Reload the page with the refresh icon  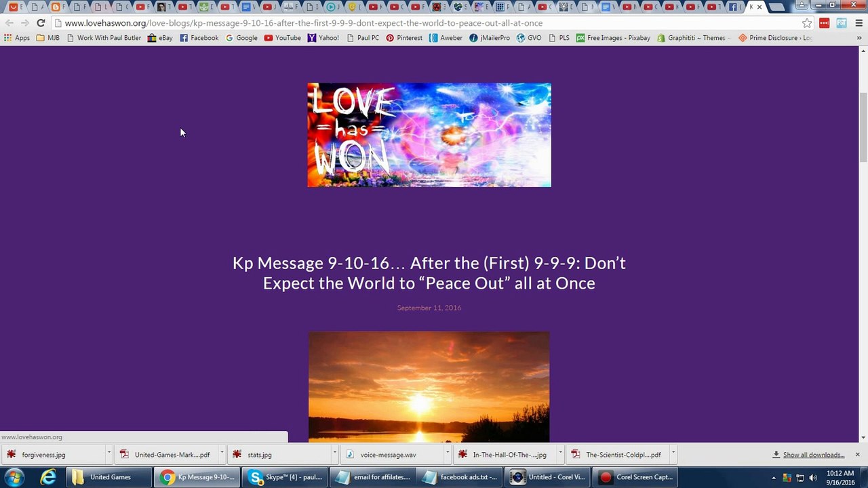(41, 23)
